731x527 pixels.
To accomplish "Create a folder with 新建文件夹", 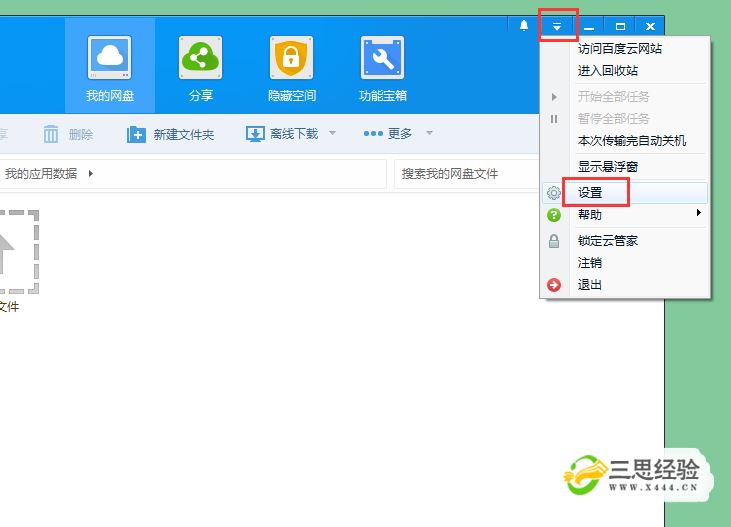I will coord(170,134).
